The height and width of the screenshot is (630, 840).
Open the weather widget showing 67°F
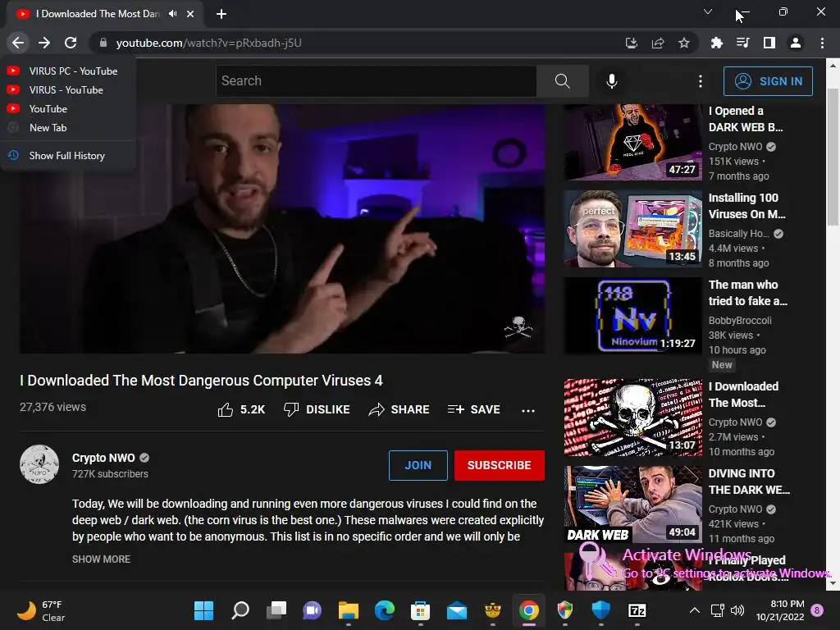click(x=41, y=610)
